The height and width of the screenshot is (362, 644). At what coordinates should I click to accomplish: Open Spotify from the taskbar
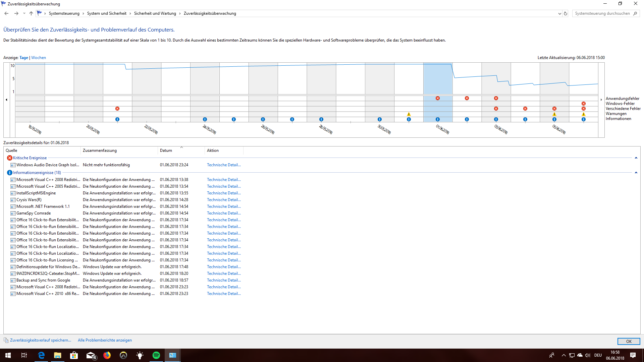coord(156,355)
